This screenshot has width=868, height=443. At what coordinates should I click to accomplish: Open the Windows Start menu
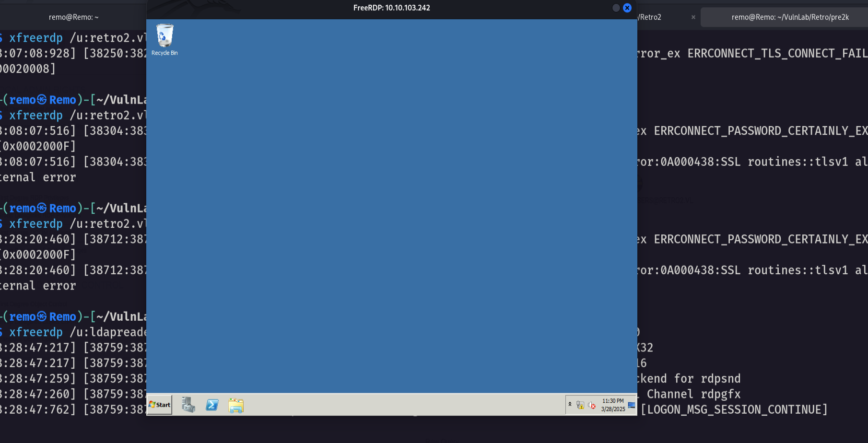coord(160,405)
